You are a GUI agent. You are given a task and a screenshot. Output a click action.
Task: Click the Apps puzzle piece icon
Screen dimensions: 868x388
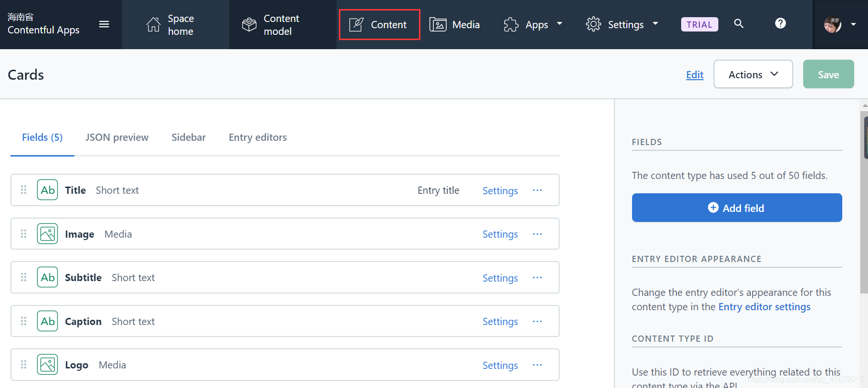(x=511, y=24)
